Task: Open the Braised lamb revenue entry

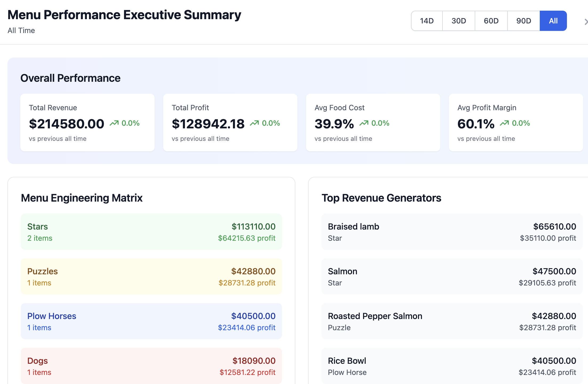Action: 452,232
